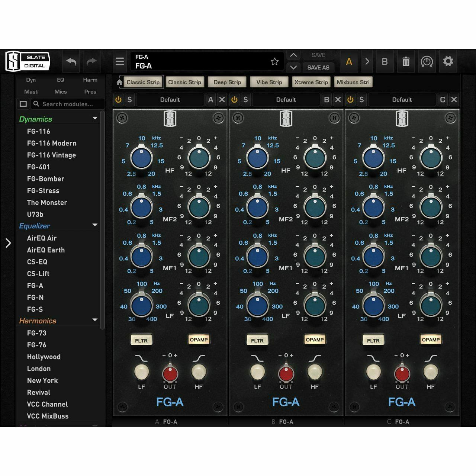Screen dimensions: 476x476
Task: Open the hamburger preset menu
Action: [120, 61]
